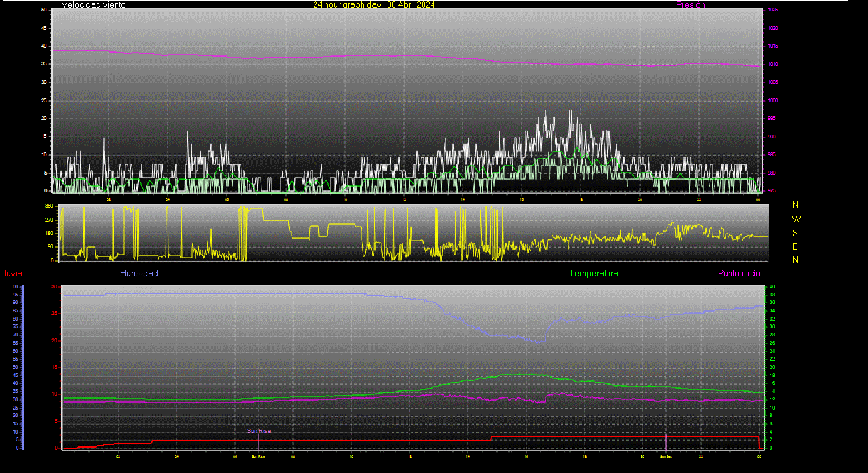Click the "S" compass direction label
Image resolution: width=868 pixels, height=473 pixels.
[796, 232]
